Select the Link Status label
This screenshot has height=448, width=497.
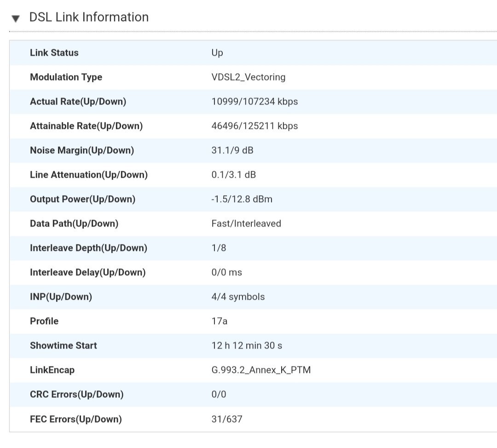pyautogui.click(x=54, y=52)
